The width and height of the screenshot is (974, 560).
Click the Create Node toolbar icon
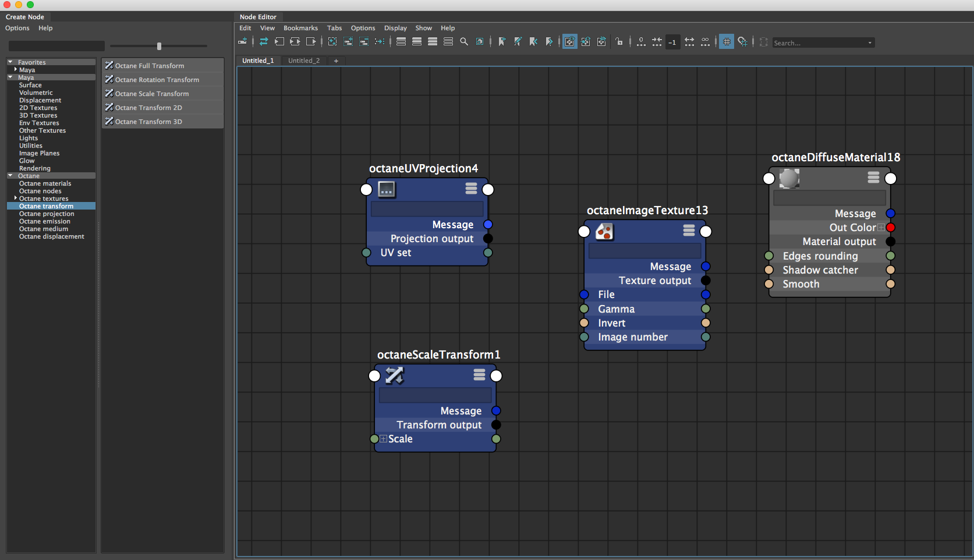[243, 42]
